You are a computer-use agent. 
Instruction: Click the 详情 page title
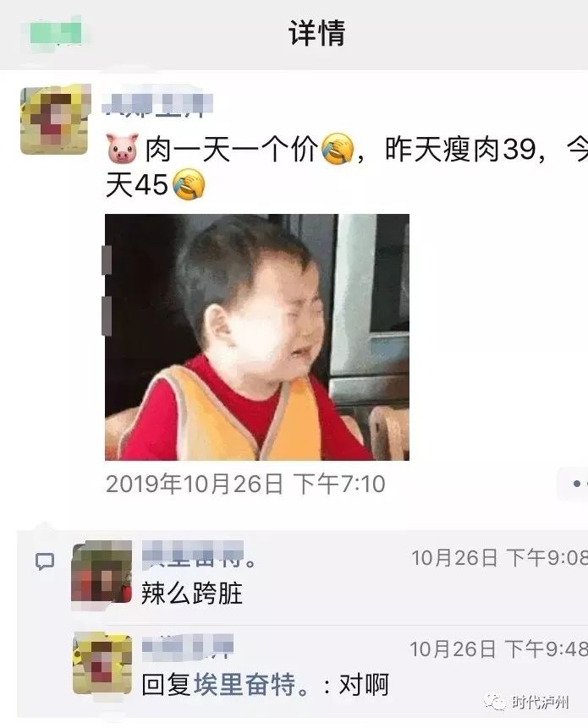(316, 33)
